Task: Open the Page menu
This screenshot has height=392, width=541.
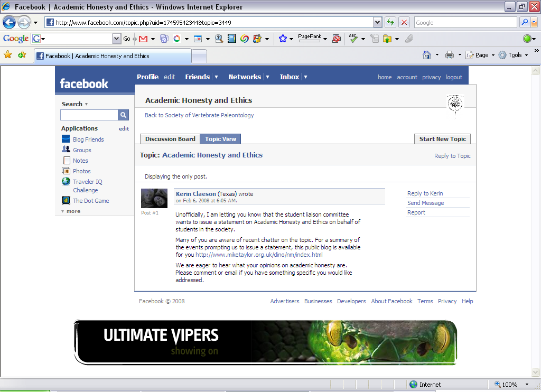Action: 480,55
